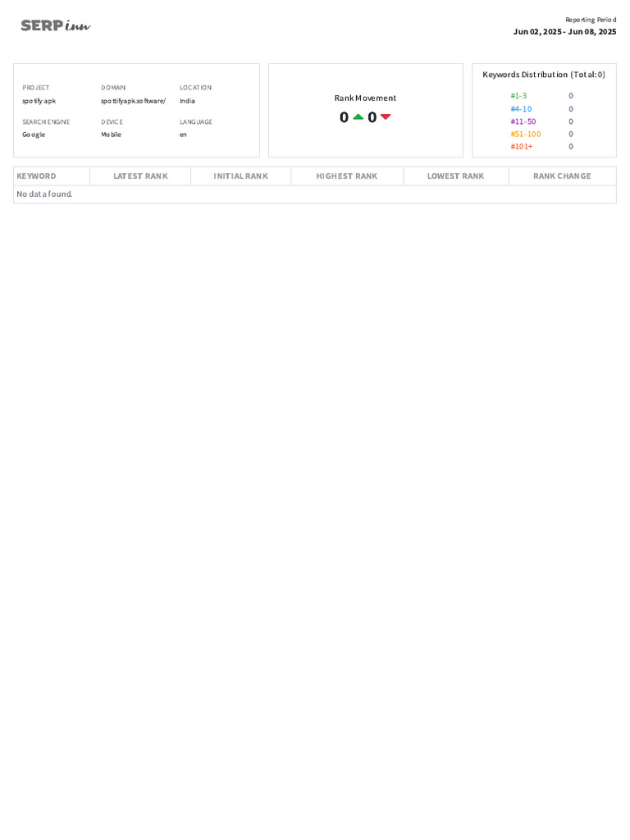Screen dimensions: 630x840
Task: Click the green rank-up arrow icon
Action: pyautogui.click(x=358, y=116)
